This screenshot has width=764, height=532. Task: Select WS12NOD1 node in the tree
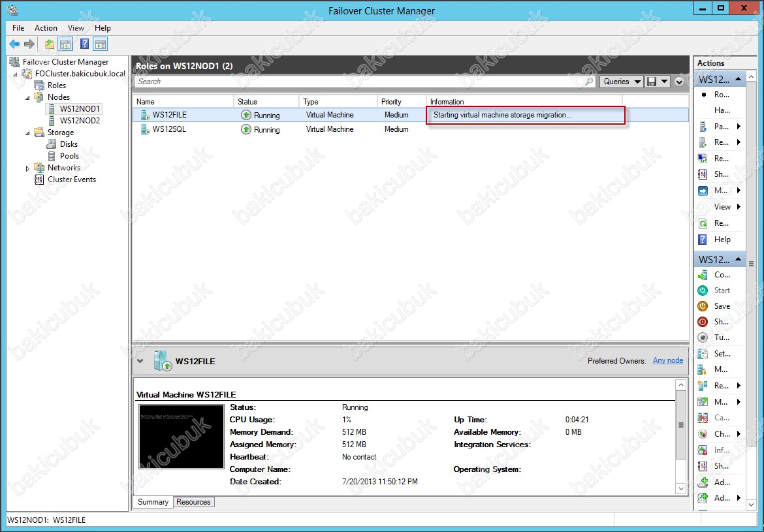click(80, 108)
